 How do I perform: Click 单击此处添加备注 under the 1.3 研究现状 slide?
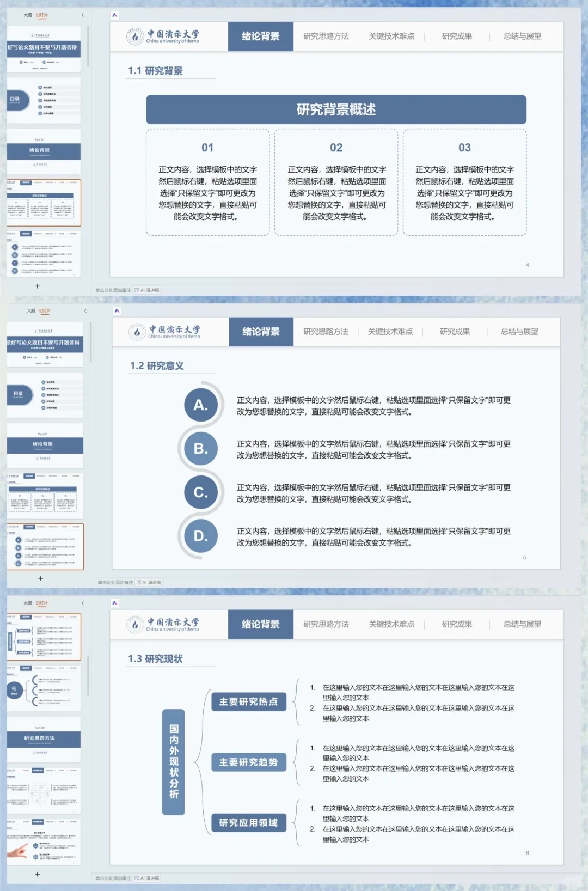113,878
